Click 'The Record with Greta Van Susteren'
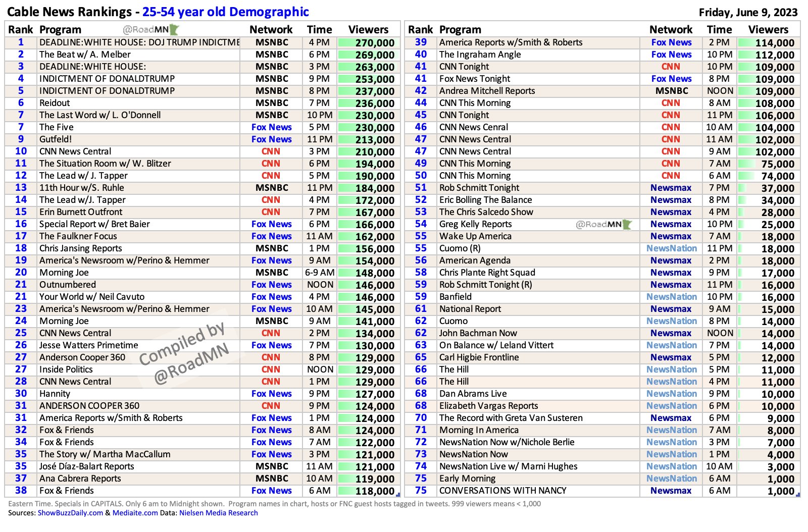 (x=511, y=418)
